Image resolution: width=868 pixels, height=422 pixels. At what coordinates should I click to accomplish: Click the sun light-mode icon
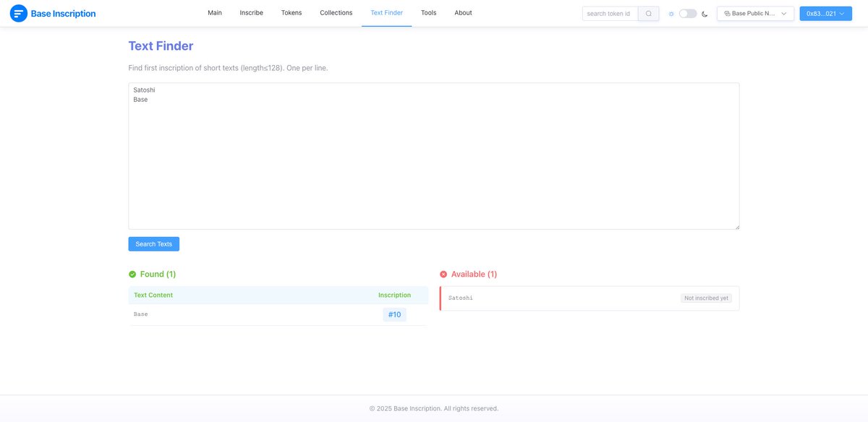tap(671, 14)
